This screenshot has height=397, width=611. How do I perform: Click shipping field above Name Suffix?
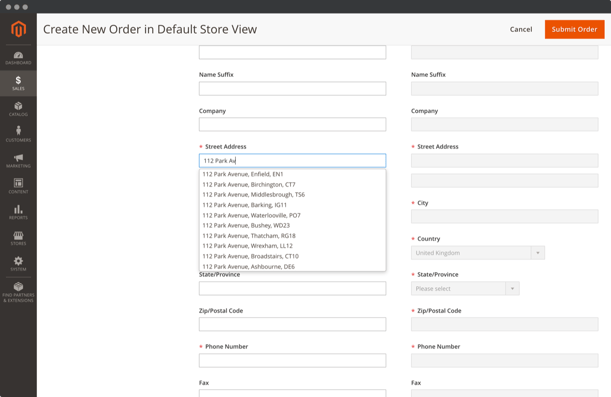click(505, 52)
